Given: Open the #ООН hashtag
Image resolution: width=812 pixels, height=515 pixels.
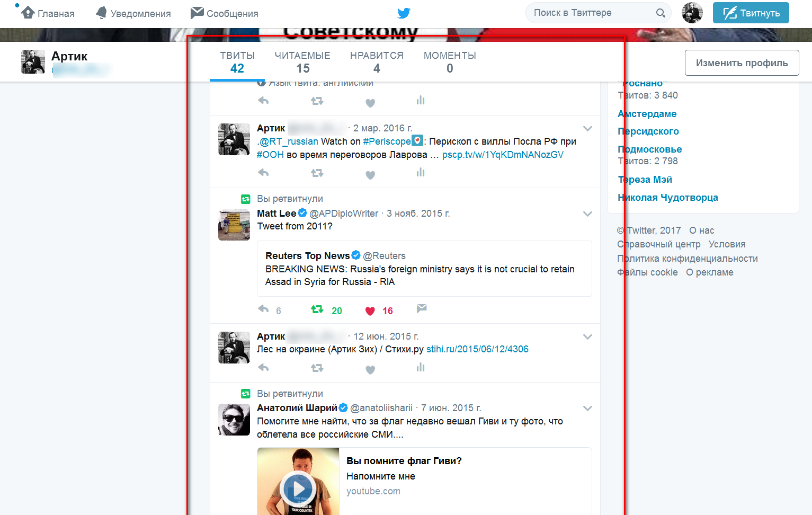Looking at the screenshot, I should click(x=270, y=155).
